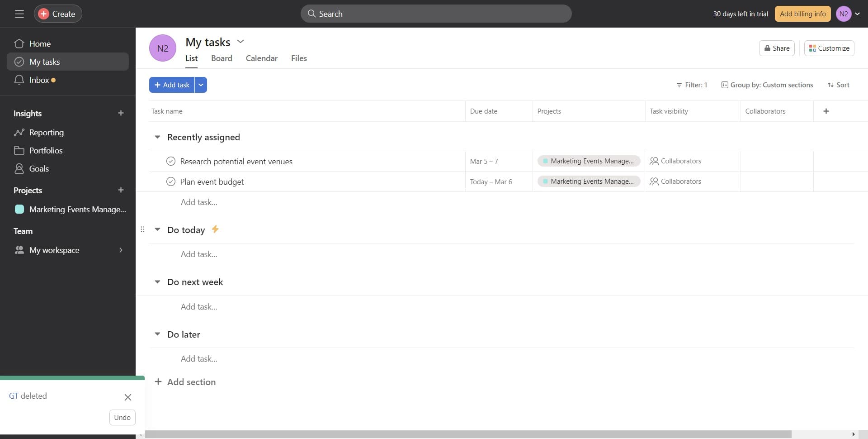Switch to the Board tab
Image resolution: width=868 pixels, height=439 pixels.
[222, 58]
